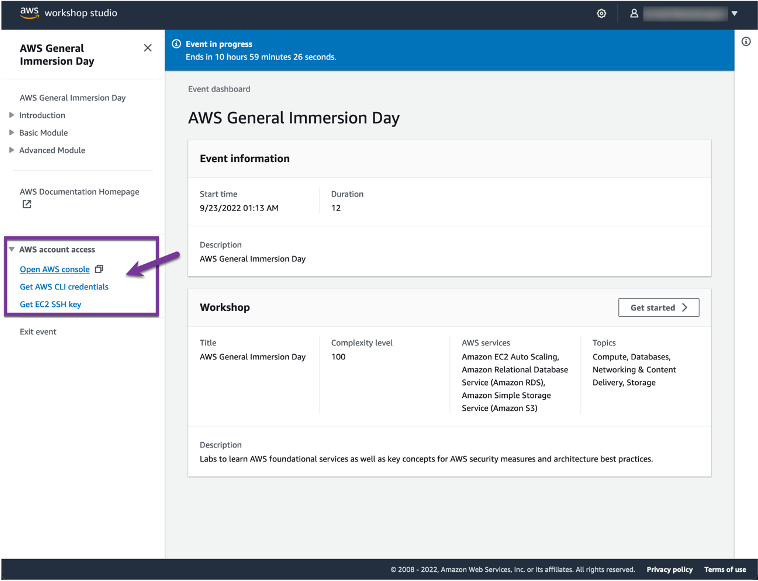Expand the Advanced Module section

[11, 150]
